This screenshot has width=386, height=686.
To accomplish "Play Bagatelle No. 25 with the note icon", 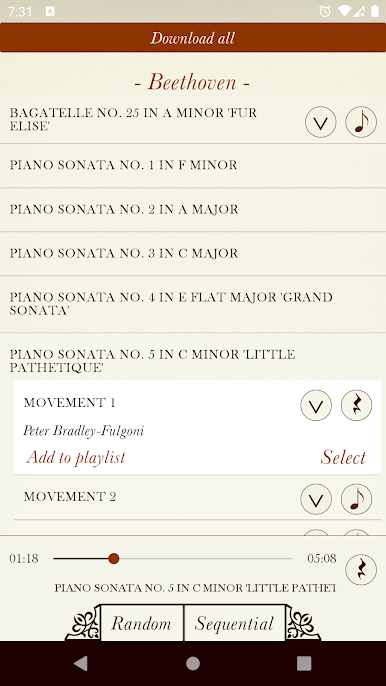I will click(361, 122).
